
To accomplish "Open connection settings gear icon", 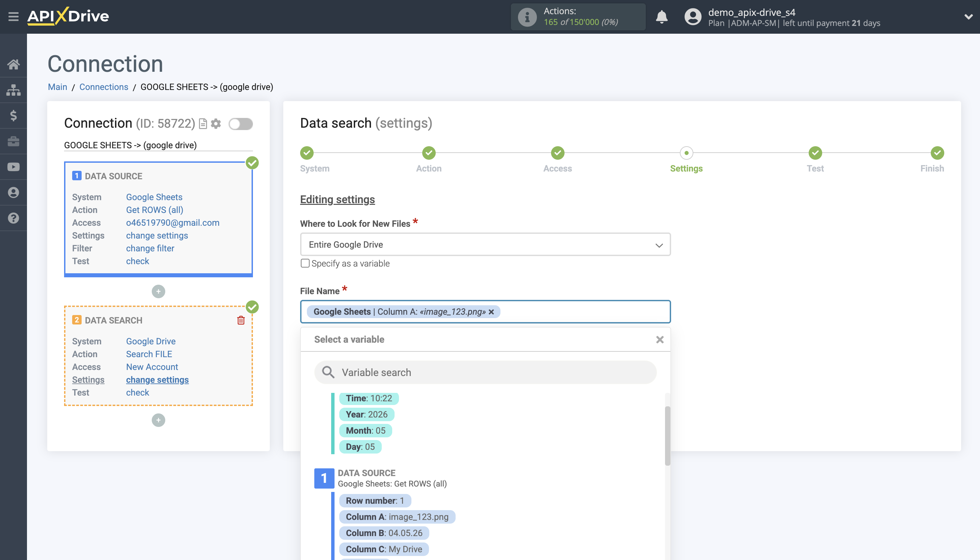I will (216, 124).
